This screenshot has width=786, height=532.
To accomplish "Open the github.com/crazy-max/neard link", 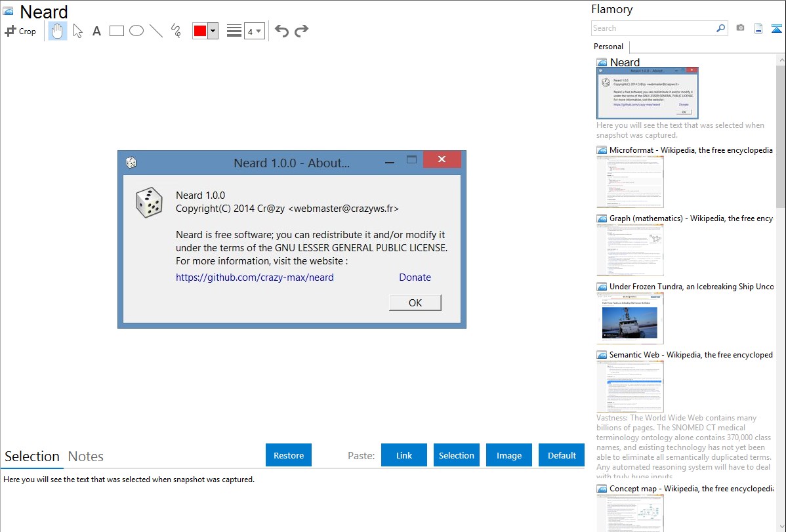I will pyautogui.click(x=255, y=277).
